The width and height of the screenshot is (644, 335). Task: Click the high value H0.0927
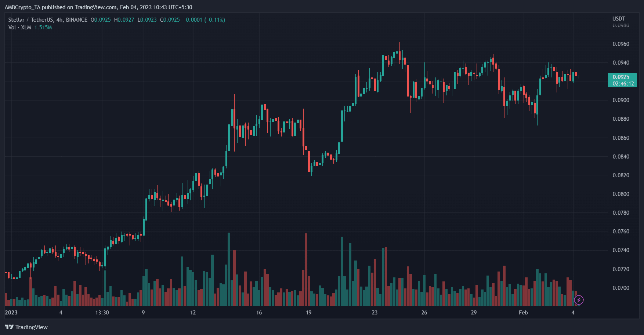coord(124,20)
